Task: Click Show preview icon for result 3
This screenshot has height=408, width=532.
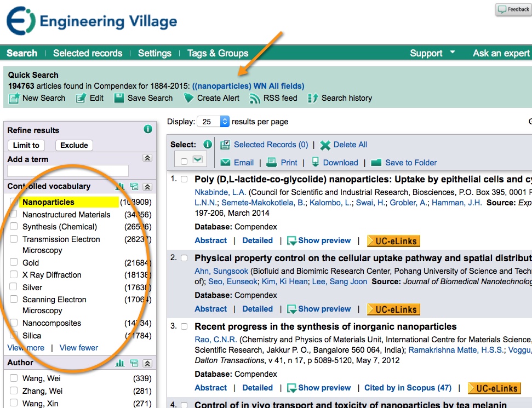Action: tap(292, 388)
